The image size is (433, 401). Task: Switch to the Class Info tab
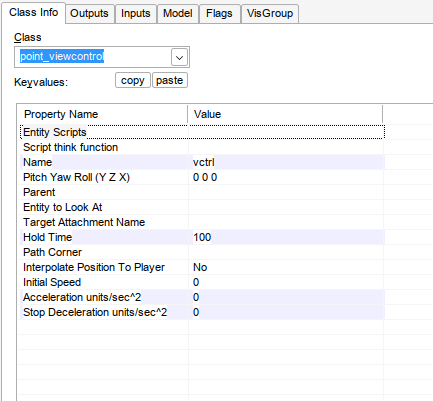click(33, 13)
